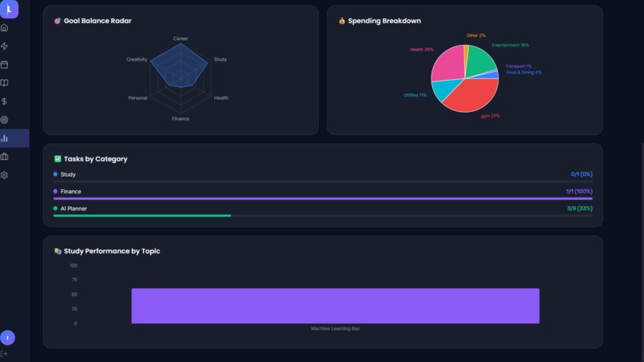Click the AI Planner green progress bar
Viewport: 644px width, 362px height.
(142, 216)
